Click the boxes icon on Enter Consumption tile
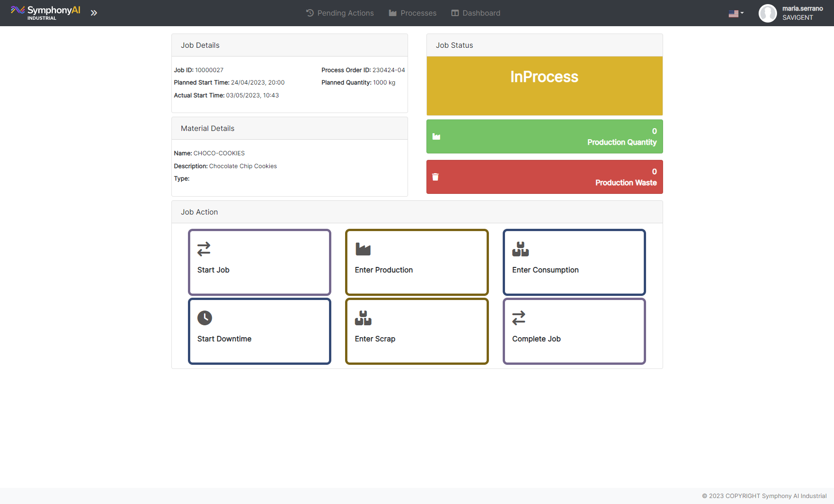Image resolution: width=834 pixels, height=504 pixels. (x=520, y=249)
